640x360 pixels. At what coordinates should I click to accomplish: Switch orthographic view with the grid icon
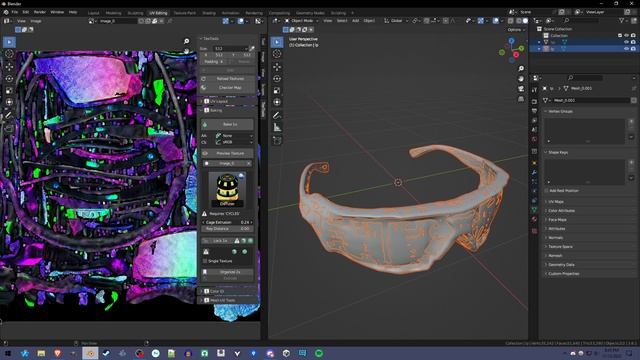click(x=521, y=99)
